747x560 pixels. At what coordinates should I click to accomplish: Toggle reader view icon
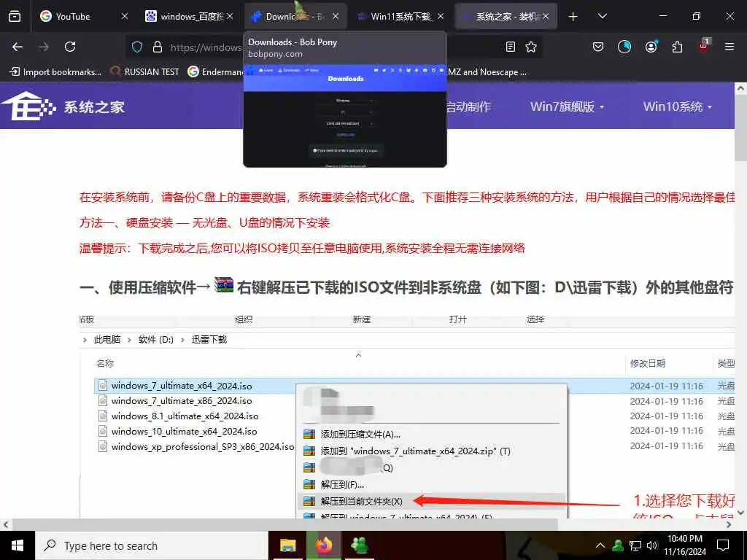[x=510, y=47]
